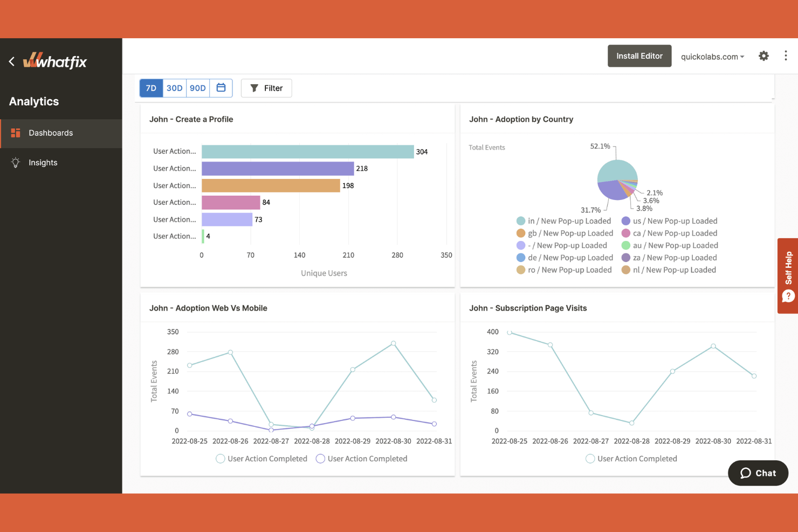The image size is (798, 532).
Task: Click the Install Editor button
Action: click(639, 56)
